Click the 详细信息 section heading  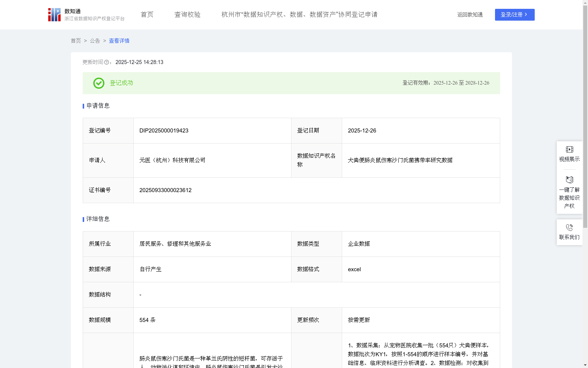pos(98,219)
